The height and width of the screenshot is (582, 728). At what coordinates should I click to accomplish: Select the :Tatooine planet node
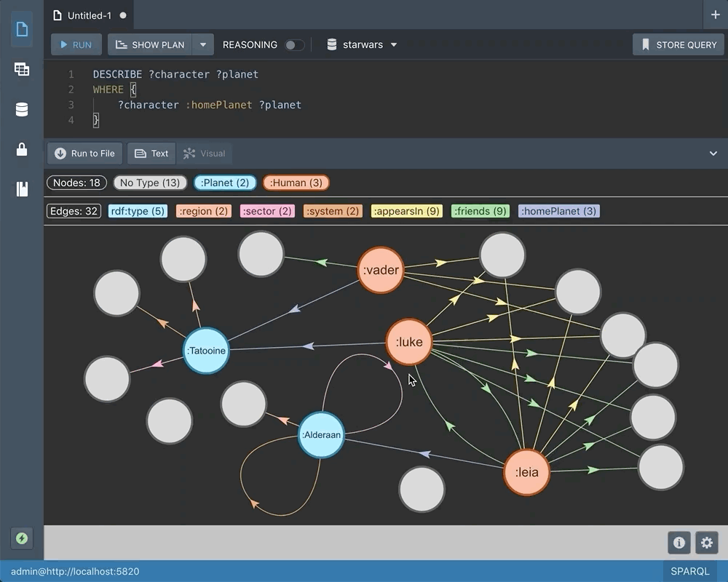[206, 351]
